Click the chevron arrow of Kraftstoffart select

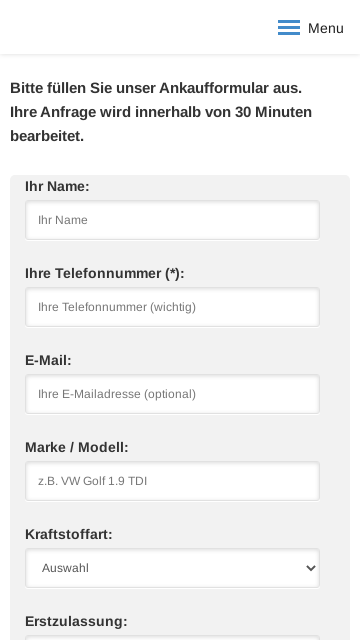[311, 568]
